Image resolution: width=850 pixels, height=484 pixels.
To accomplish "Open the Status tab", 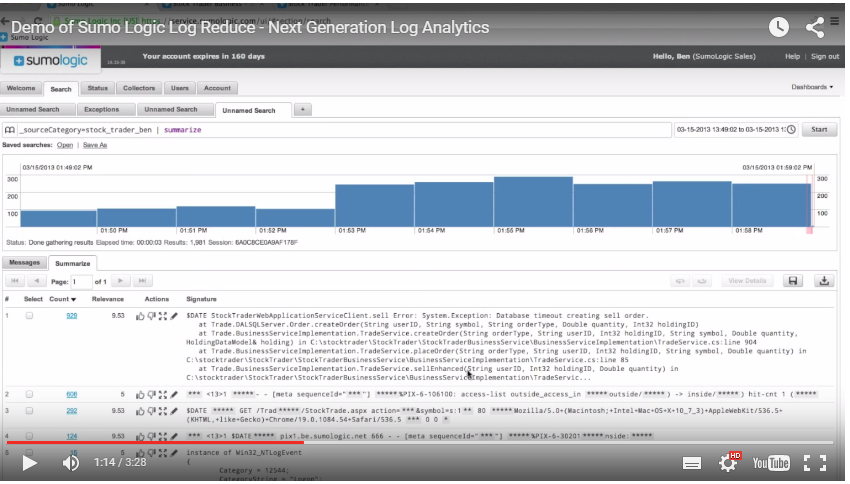I will (98, 88).
